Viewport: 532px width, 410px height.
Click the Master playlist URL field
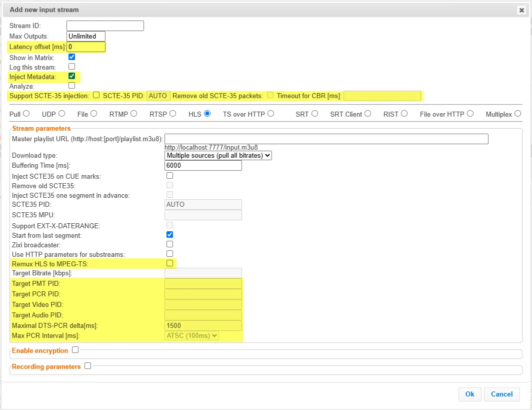(x=326, y=139)
